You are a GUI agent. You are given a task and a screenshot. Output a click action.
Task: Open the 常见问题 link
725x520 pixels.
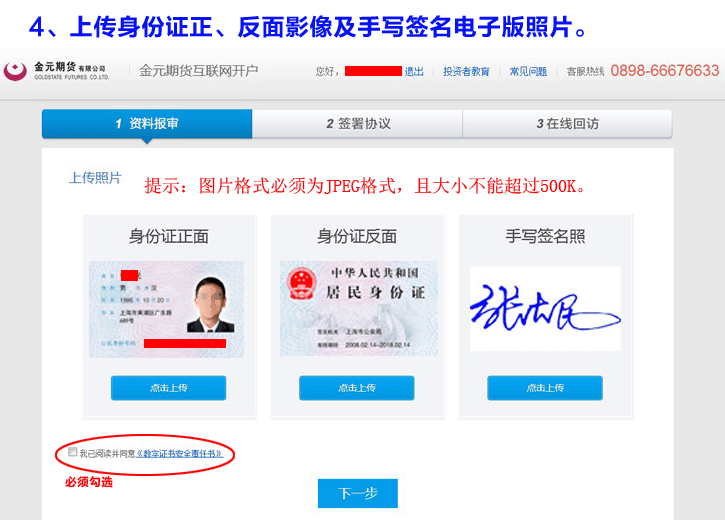pyautogui.click(x=528, y=72)
